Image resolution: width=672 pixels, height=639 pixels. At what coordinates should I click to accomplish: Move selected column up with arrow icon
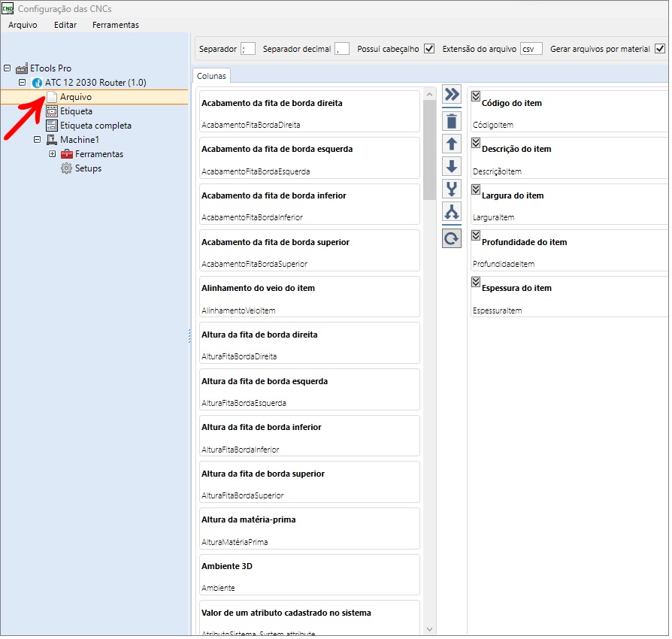pos(453,144)
